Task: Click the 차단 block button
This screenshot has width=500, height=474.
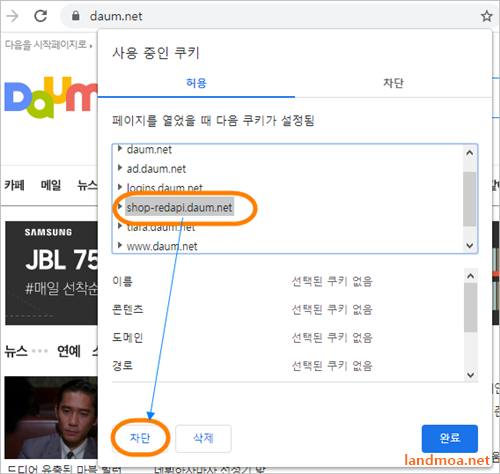Action: click(140, 438)
